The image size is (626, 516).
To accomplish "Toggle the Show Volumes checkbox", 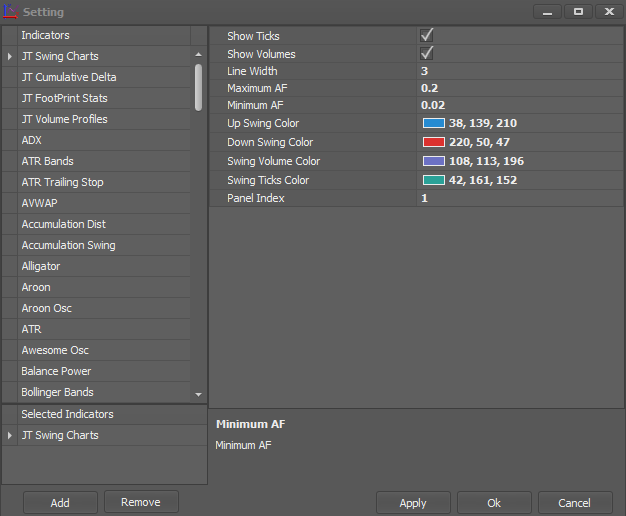I will tap(426, 53).
